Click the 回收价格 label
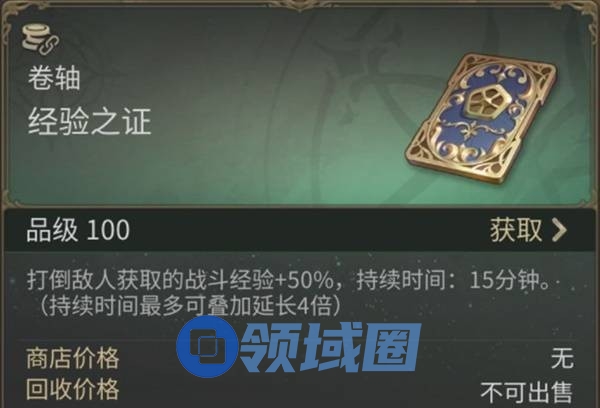 coord(72,390)
